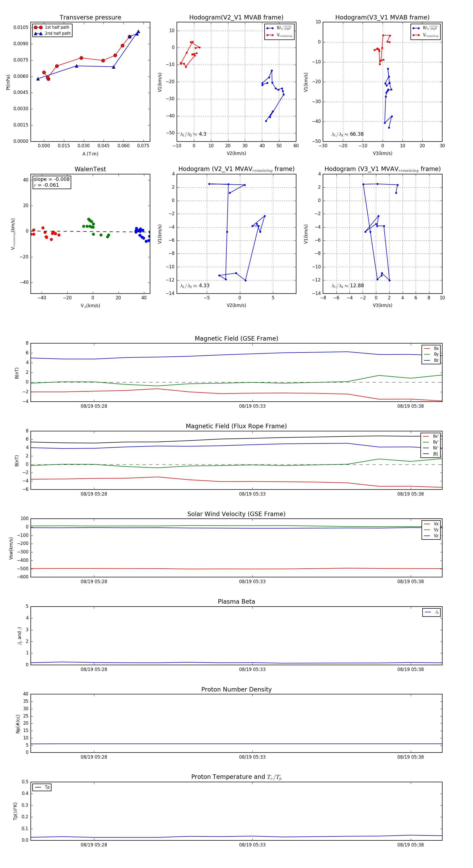Click '08/19 05:33' tick under Plasma Beta plot

point(252,669)
